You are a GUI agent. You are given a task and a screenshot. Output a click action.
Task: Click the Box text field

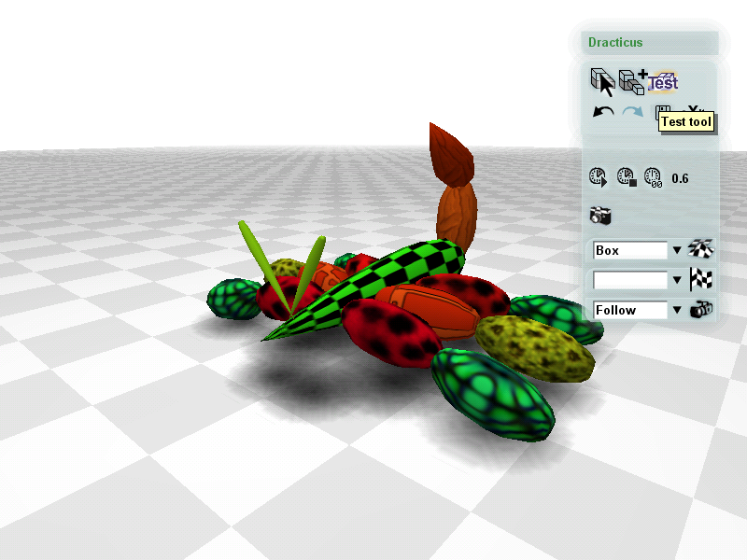click(630, 250)
